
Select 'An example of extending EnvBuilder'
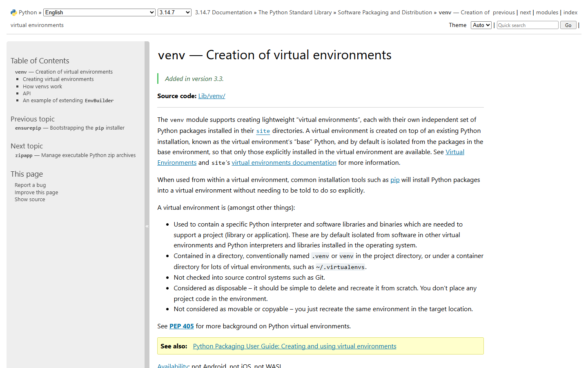pos(68,101)
